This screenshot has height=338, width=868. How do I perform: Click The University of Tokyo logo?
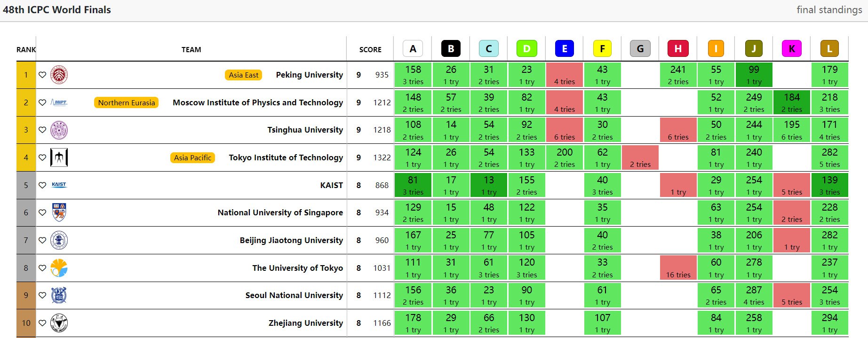pos(59,268)
